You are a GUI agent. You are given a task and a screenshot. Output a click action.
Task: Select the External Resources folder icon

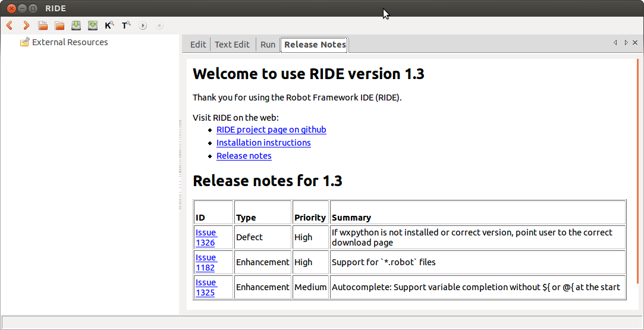tap(24, 42)
